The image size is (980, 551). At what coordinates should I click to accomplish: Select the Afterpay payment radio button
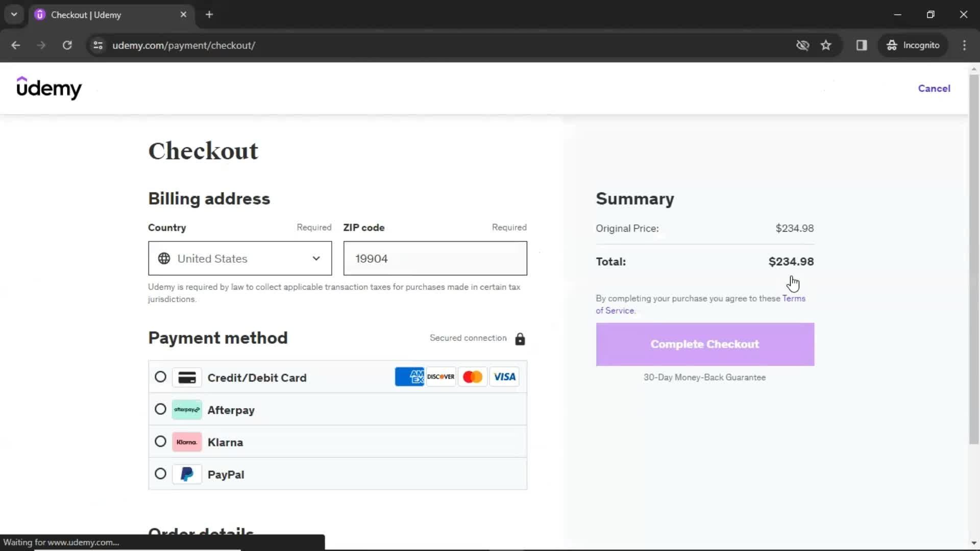pyautogui.click(x=160, y=409)
